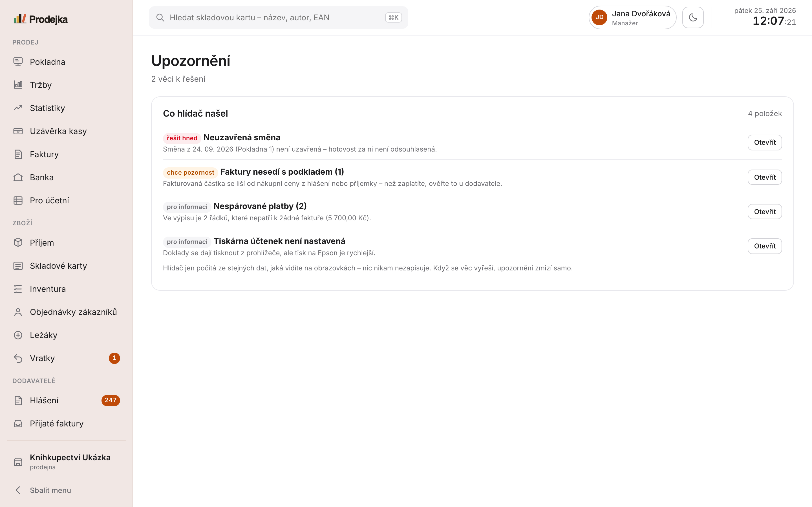Focus the stock card search field
This screenshot has width=812, height=507.
[279, 17]
